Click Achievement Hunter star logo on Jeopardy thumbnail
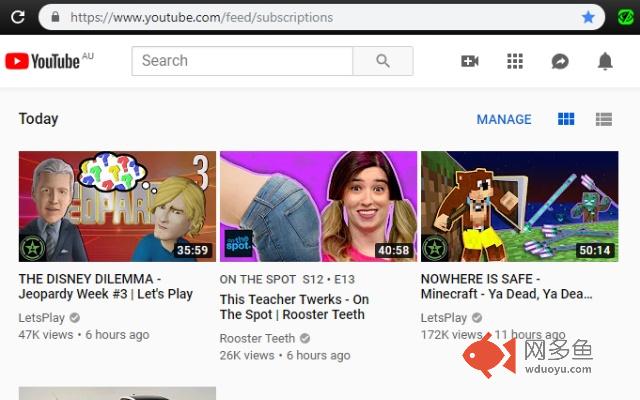 pyautogui.click(x=33, y=248)
